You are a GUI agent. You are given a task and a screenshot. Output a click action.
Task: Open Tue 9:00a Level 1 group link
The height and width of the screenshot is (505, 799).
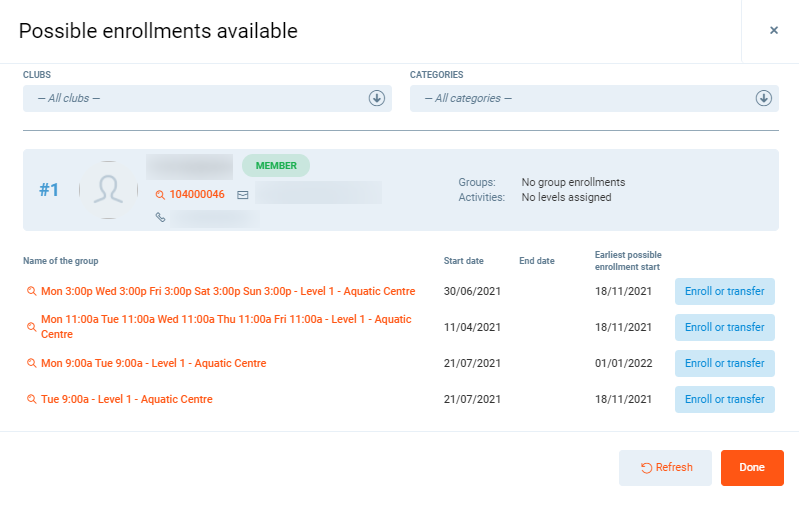click(x=127, y=400)
